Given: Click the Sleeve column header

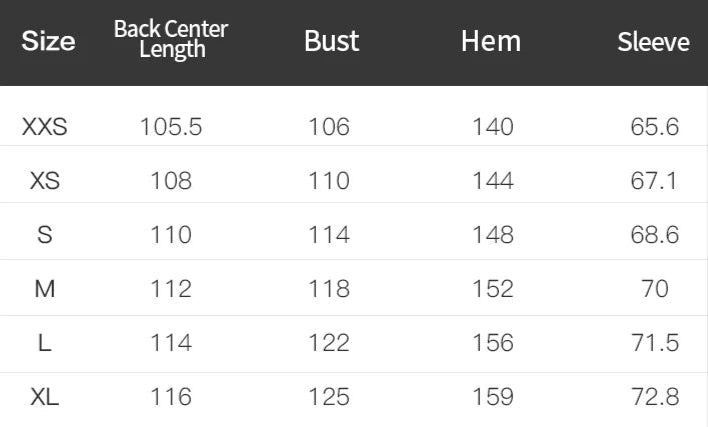Looking at the screenshot, I should click(653, 41).
